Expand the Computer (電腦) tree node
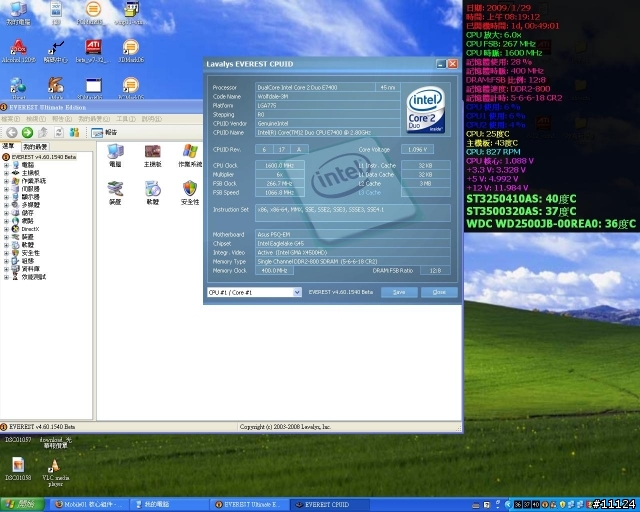Image resolution: width=640 pixels, height=512 pixels. point(6,165)
